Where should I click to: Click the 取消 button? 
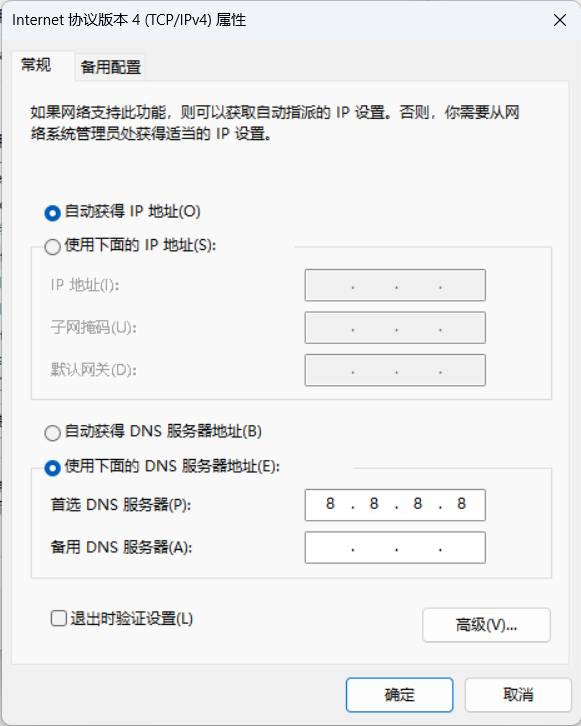click(x=518, y=695)
